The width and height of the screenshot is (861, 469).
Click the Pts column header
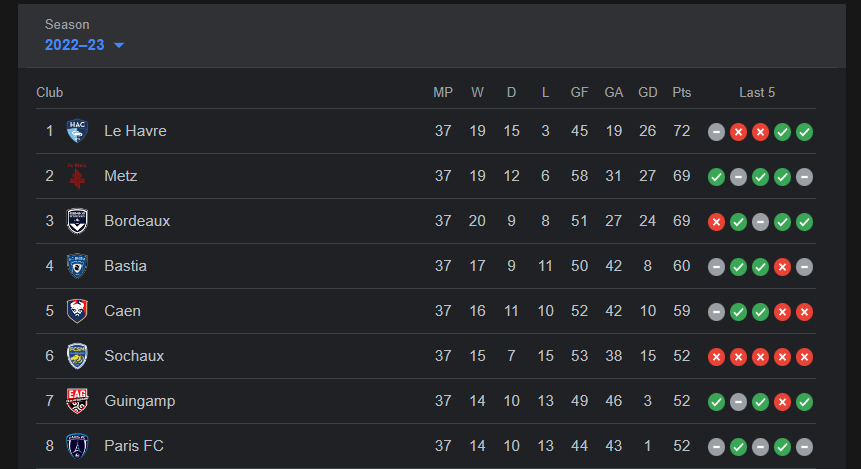[x=681, y=93]
